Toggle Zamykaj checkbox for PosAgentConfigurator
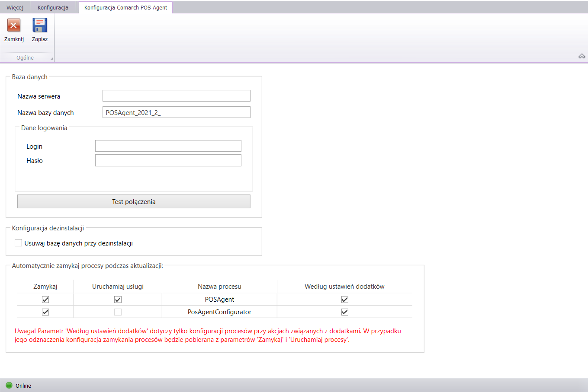 coord(45,312)
